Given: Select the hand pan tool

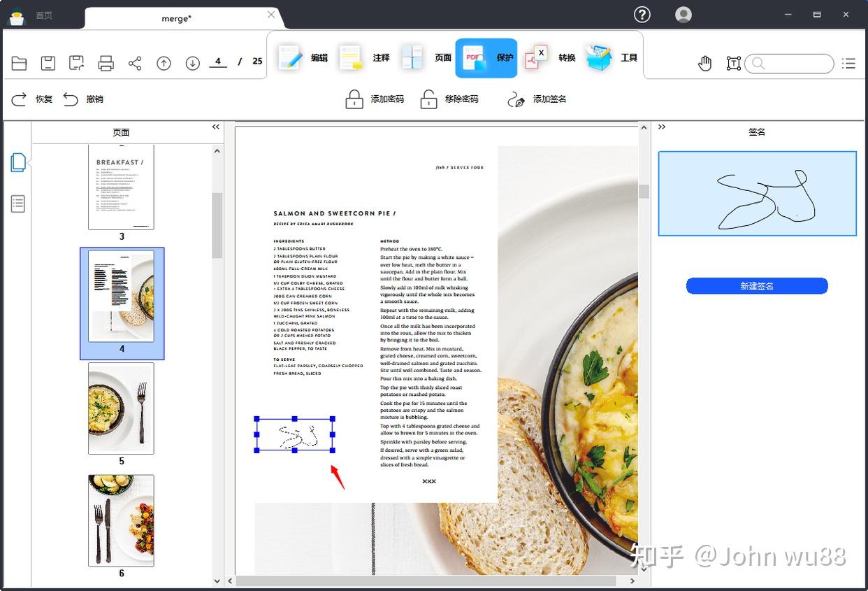Looking at the screenshot, I should coord(705,64).
